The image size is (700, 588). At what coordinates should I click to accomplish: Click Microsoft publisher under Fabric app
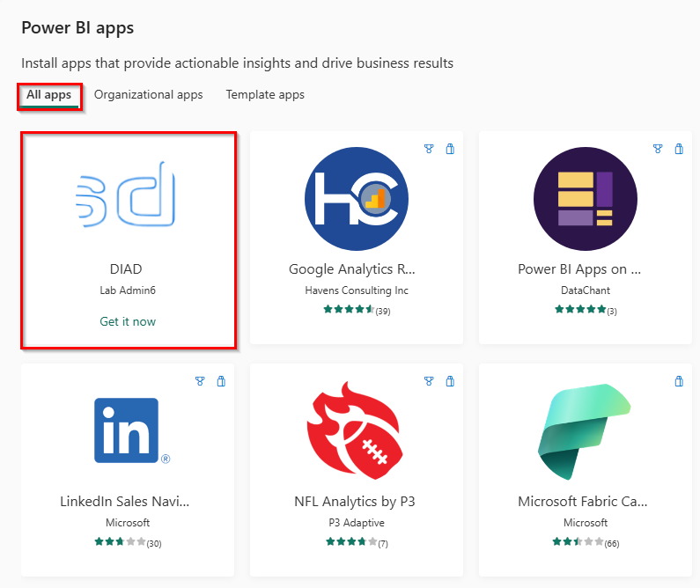tap(586, 523)
